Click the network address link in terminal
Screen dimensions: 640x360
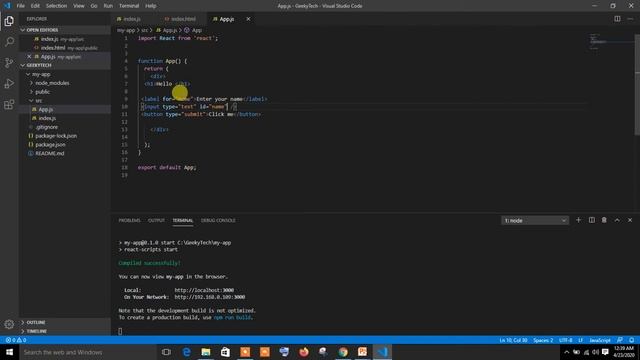click(x=210, y=297)
